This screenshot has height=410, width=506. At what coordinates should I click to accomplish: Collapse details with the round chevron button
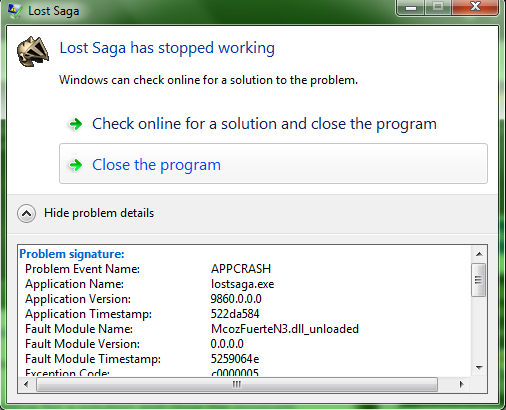point(26,213)
